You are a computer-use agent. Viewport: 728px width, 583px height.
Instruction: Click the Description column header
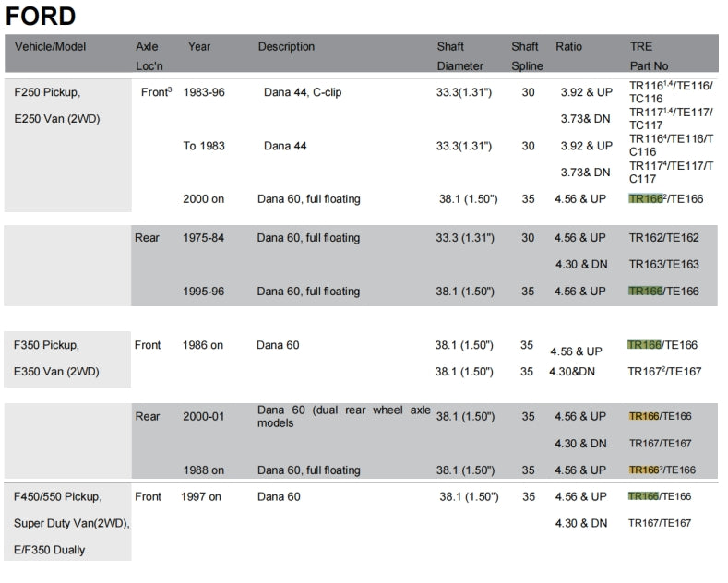coord(286,47)
